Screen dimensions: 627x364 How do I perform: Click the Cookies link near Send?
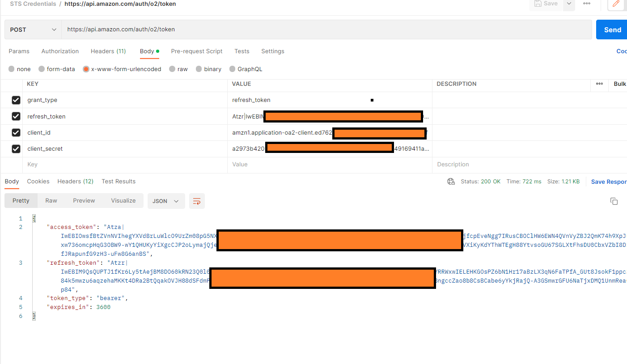(622, 51)
